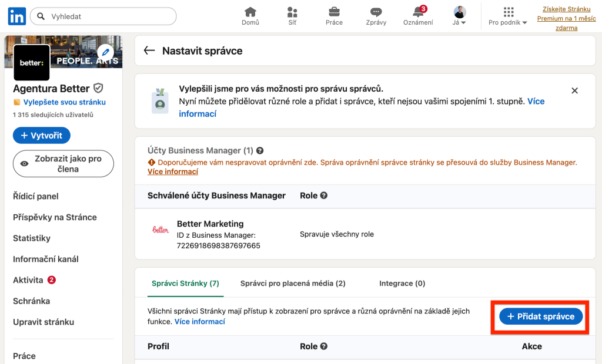The width and height of the screenshot is (602, 364).
Task: Click the back arrow beside Nastavit správce
Action: pyautogui.click(x=149, y=50)
